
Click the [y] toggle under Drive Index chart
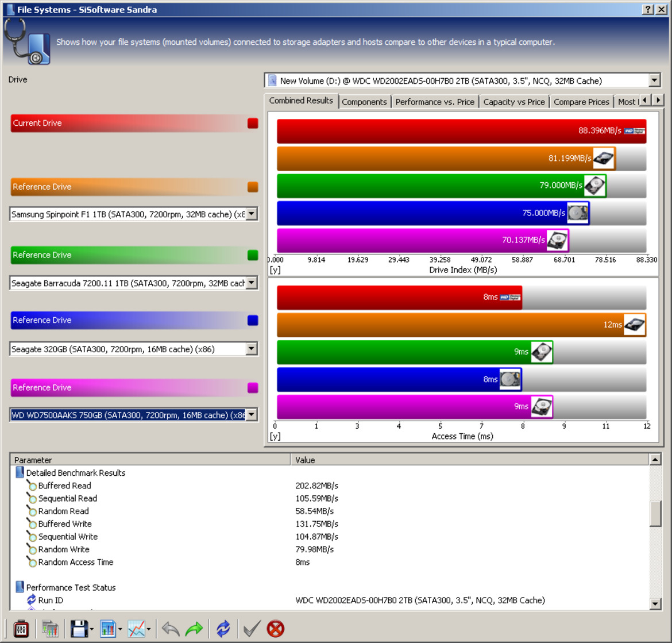pyautogui.click(x=275, y=270)
